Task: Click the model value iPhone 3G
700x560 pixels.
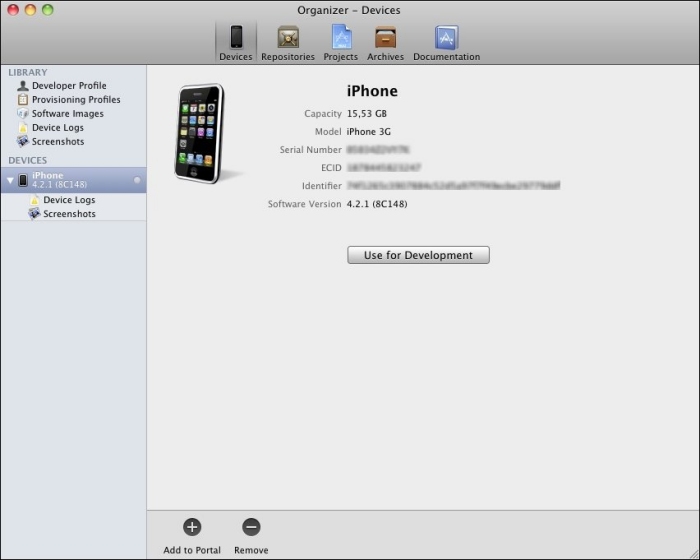Action: (368, 131)
